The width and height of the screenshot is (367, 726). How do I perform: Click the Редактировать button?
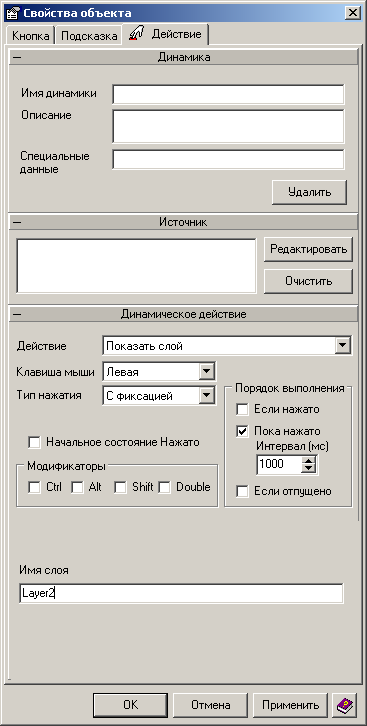coord(308,250)
